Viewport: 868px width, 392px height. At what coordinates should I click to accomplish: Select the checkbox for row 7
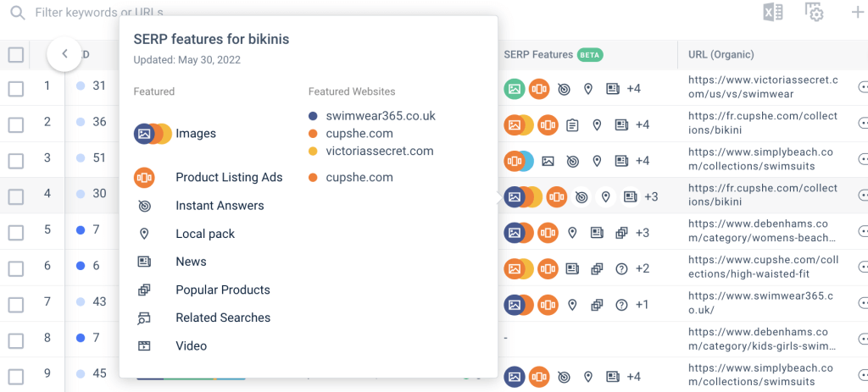(x=16, y=305)
